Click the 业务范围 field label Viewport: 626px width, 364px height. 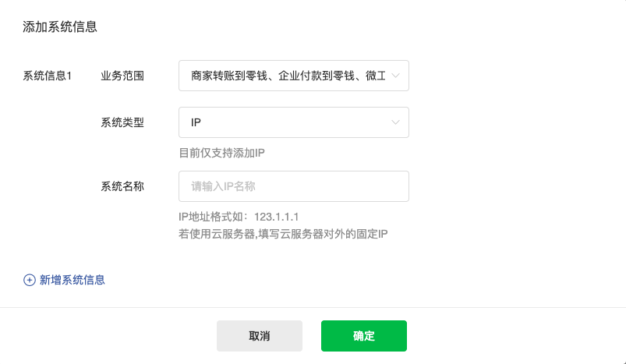(x=122, y=76)
